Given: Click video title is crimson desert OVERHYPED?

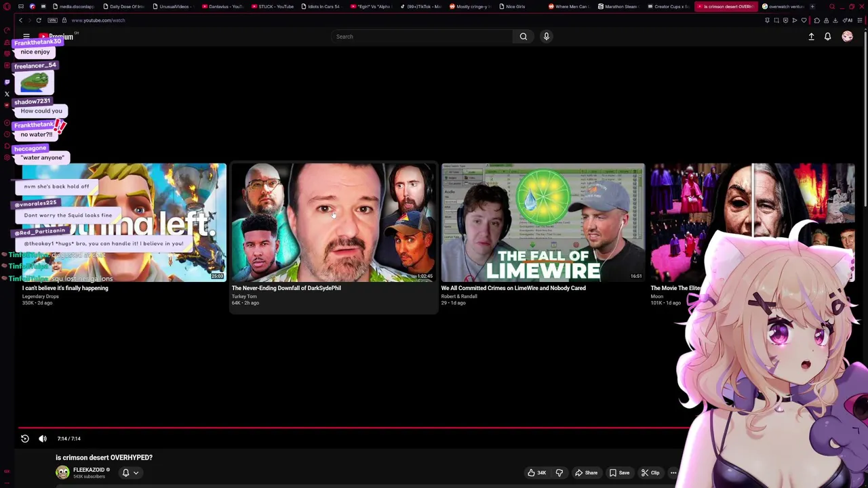Looking at the screenshot, I should tap(104, 457).
